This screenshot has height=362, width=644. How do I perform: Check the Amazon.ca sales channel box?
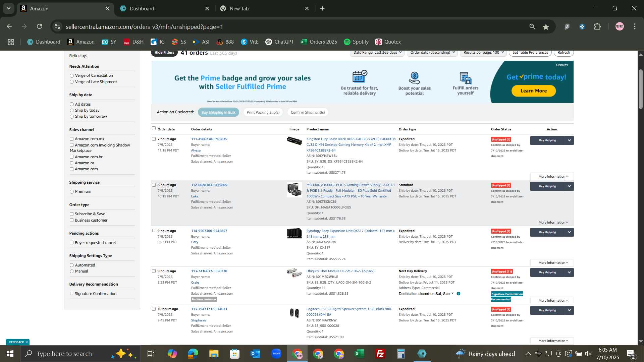tap(71, 163)
